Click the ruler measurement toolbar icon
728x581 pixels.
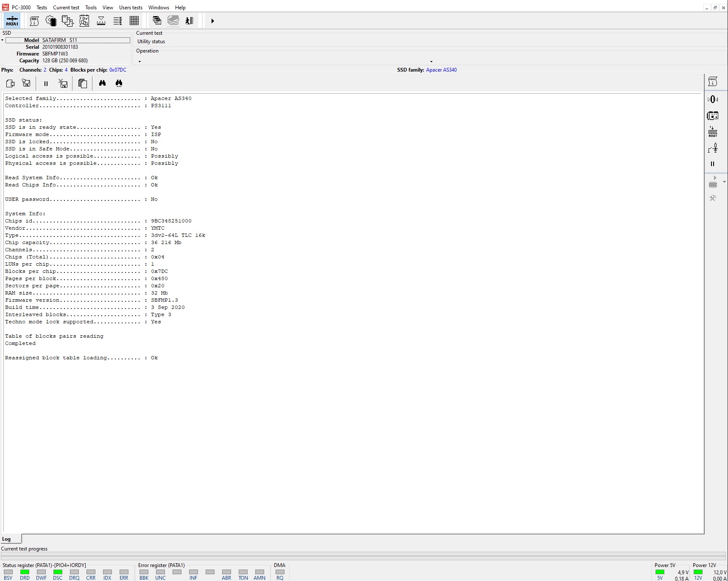(x=101, y=21)
